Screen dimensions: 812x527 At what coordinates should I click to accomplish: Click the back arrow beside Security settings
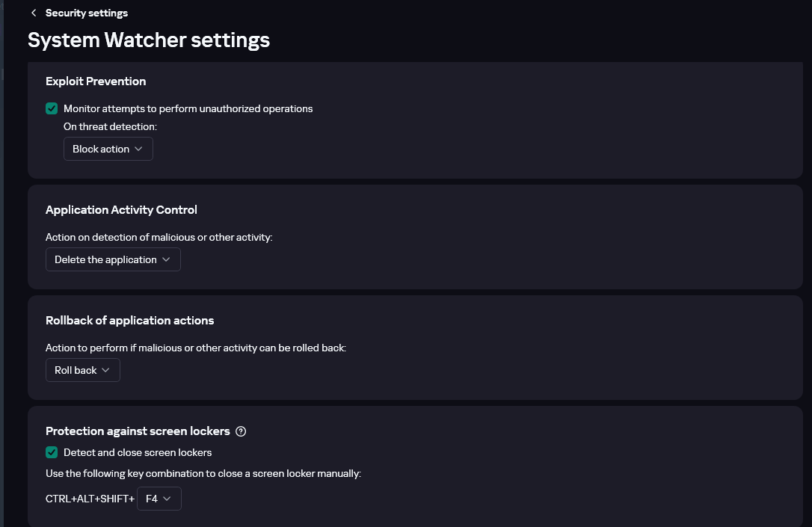click(x=34, y=13)
